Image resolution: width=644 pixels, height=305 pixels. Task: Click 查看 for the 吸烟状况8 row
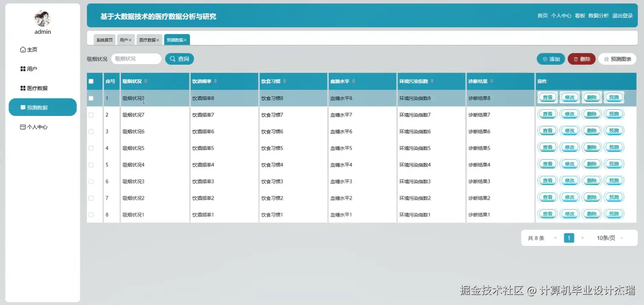coord(547,98)
